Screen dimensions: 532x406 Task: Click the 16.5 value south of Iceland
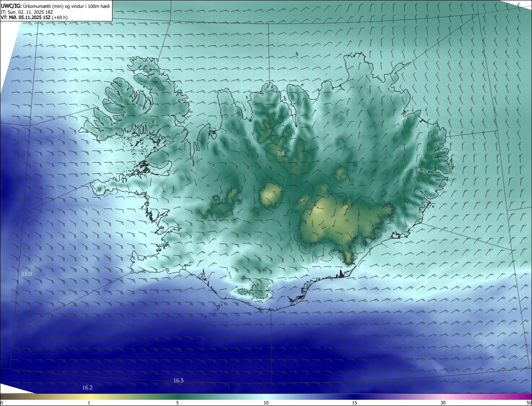coord(178,380)
